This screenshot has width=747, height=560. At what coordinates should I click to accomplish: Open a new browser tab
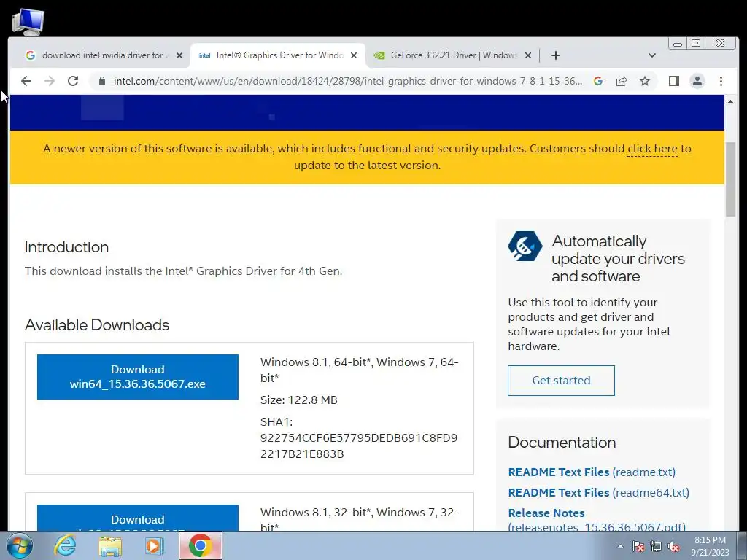pos(555,55)
